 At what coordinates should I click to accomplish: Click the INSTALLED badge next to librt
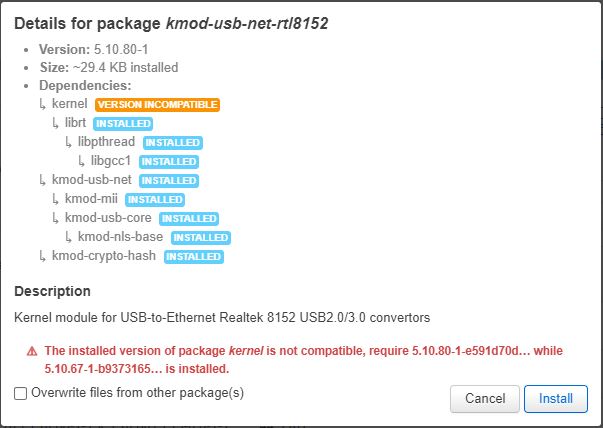(123, 123)
